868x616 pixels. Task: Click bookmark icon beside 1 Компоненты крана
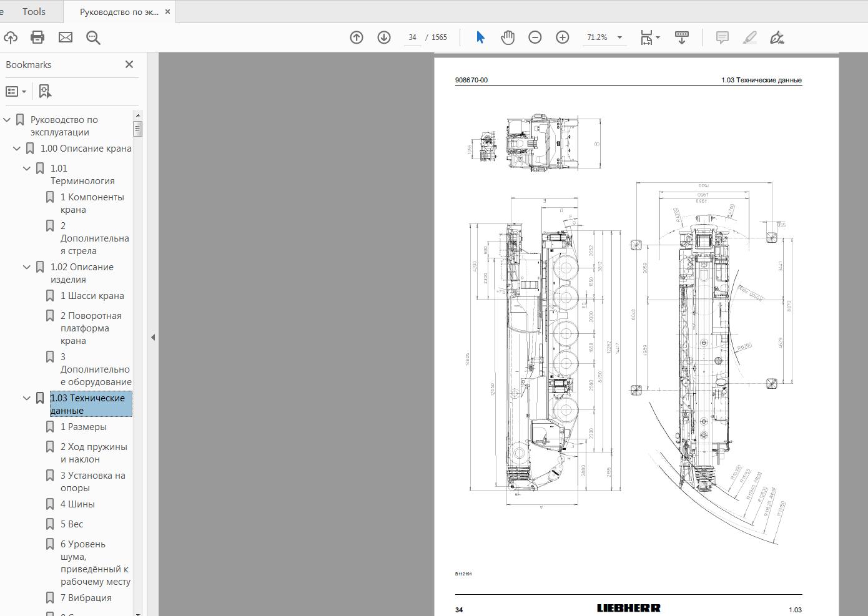[50, 197]
